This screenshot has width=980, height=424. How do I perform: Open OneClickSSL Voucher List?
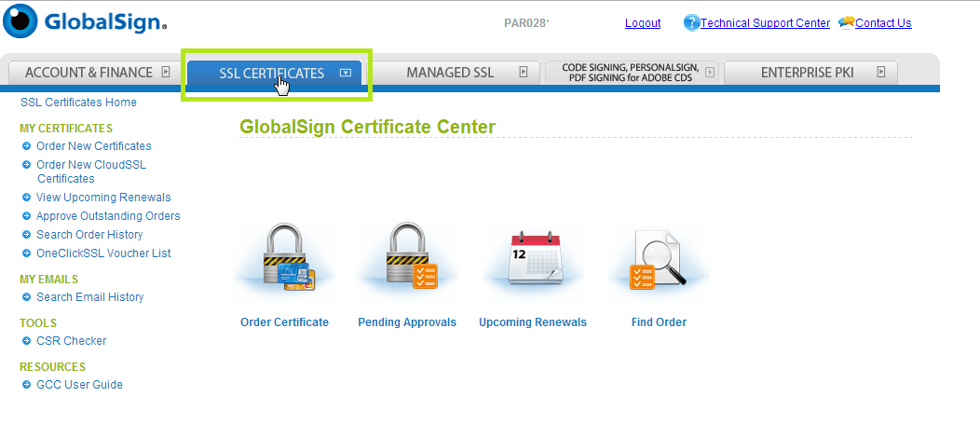click(x=103, y=253)
